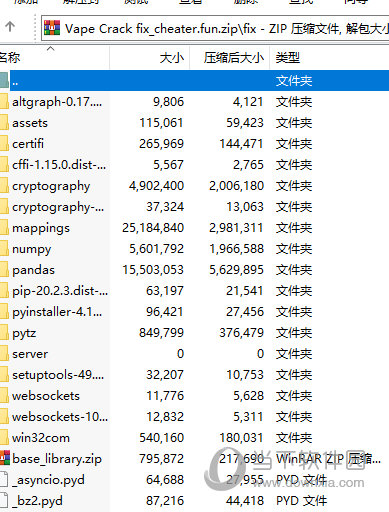Sort by the 类型 column header
This screenshot has width=389, height=512.
[x=329, y=58]
